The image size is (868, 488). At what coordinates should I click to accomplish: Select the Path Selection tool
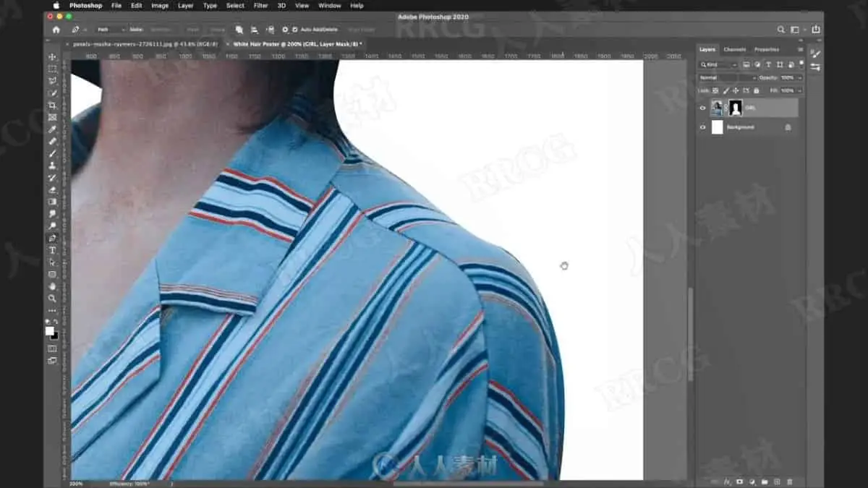52,262
